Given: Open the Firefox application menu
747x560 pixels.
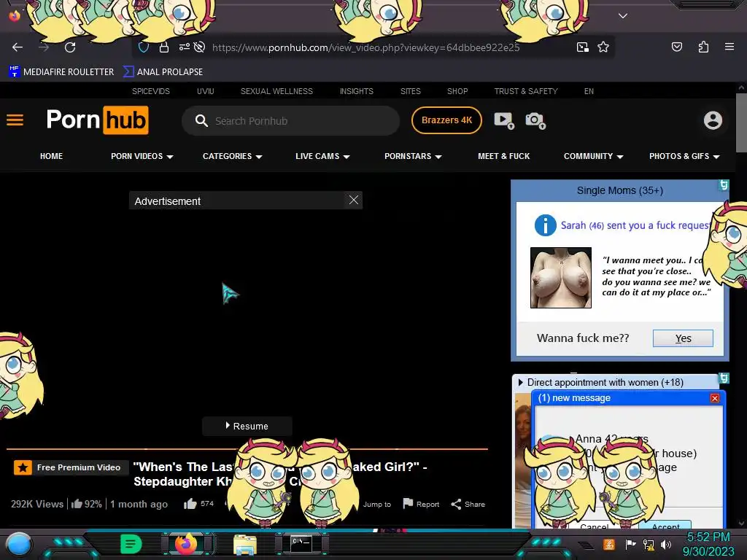Looking at the screenshot, I should (729, 47).
